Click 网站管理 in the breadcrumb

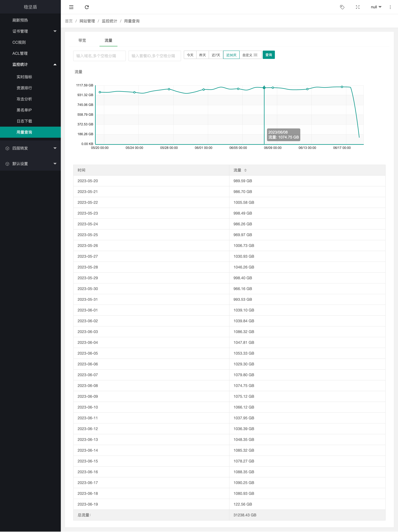pos(87,21)
